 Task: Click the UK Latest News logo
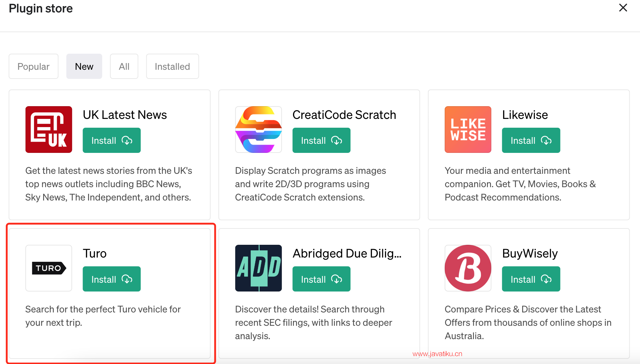click(x=49, y=130)
